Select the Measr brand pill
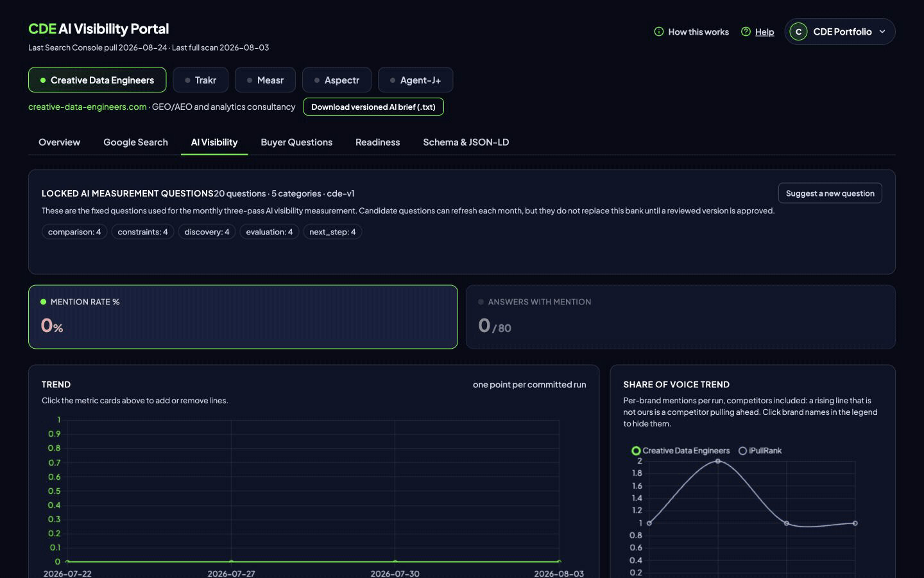This screenshot has width=924, height=578. point(265,80)
